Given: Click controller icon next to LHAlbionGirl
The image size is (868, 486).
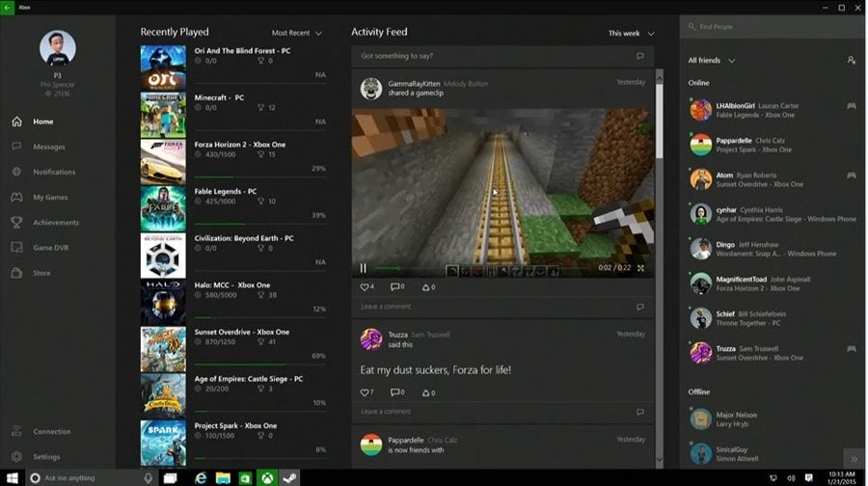Looking at the screenshot, I should pyautogui.click(x=852, y=106).
